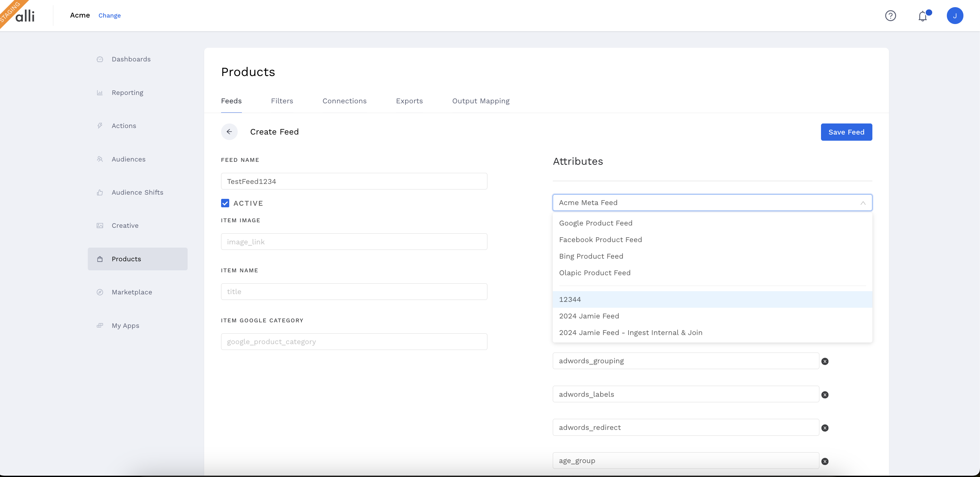Open notifications bell icon
The image size is (980, 477).
[922, 16]
